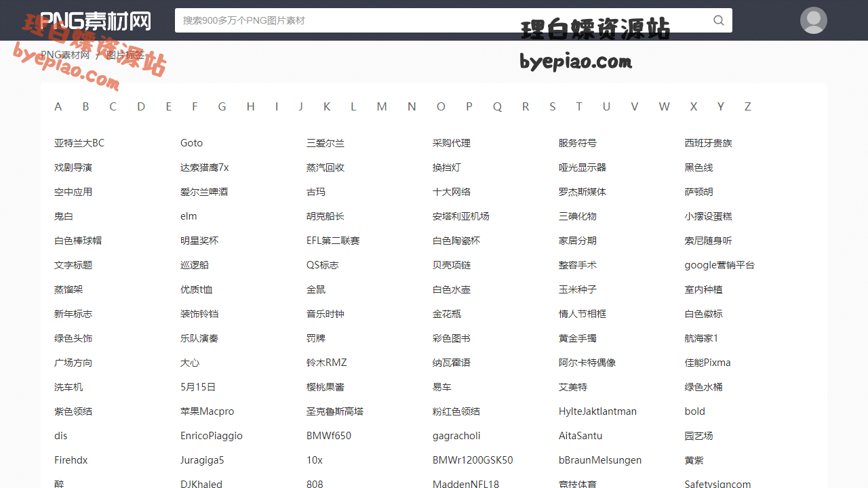The width and height of the screenshot is (868, 488).
Task: Jump to letter M tags
Action: pyautogui.click(x=382, y=106)
